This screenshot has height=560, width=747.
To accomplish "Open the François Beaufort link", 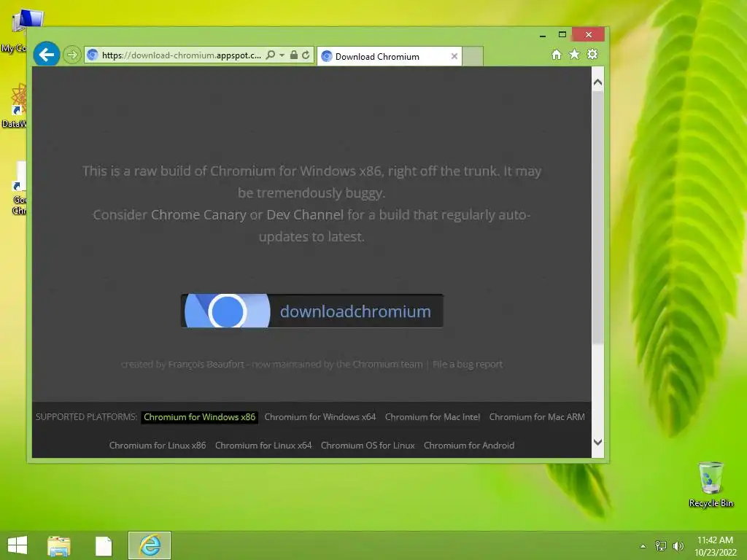I will pos(206,365).
